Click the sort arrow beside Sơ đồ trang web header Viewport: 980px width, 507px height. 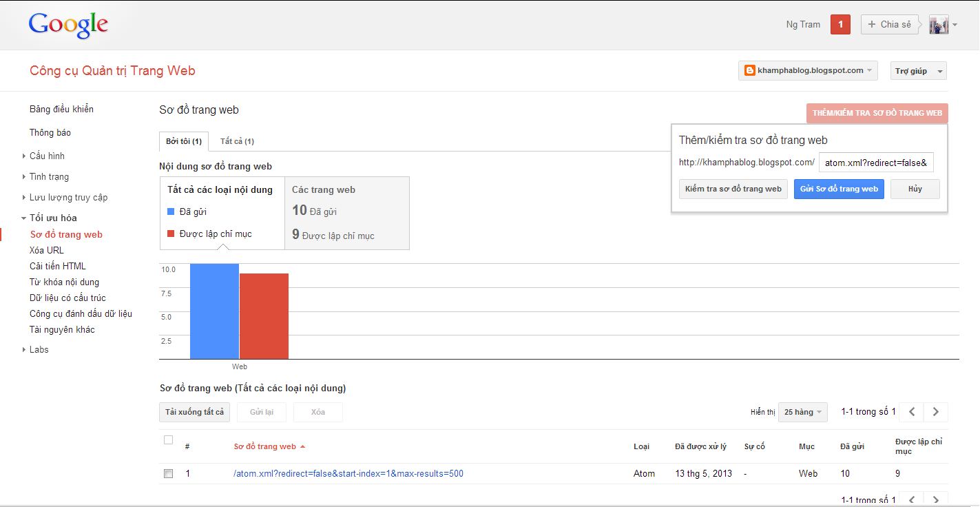(302, 446)
